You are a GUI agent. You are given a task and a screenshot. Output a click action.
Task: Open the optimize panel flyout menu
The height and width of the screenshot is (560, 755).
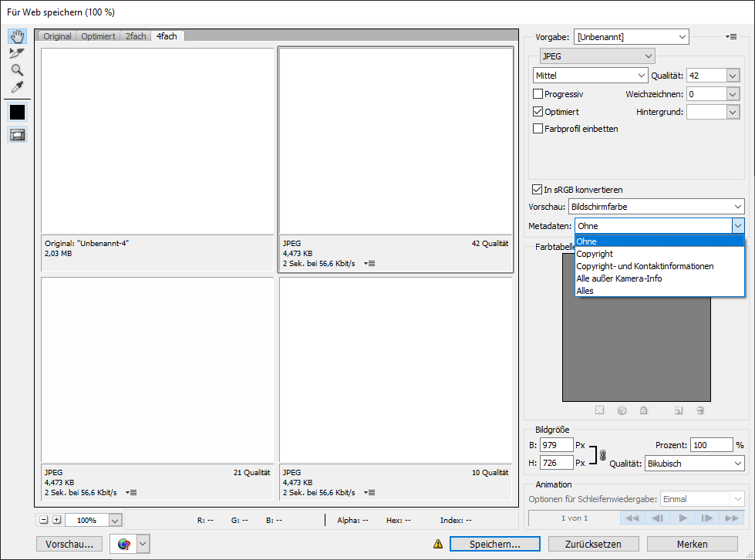(x=731, y=36)
